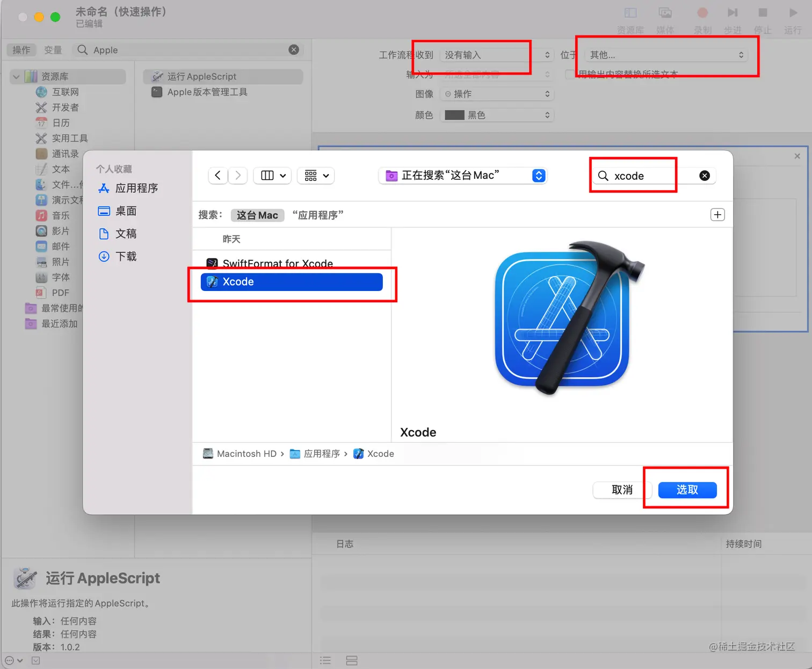Open the column view mode dropdown
The height and width of the screenshot is (669, 812).
click(x=273, y=176)
